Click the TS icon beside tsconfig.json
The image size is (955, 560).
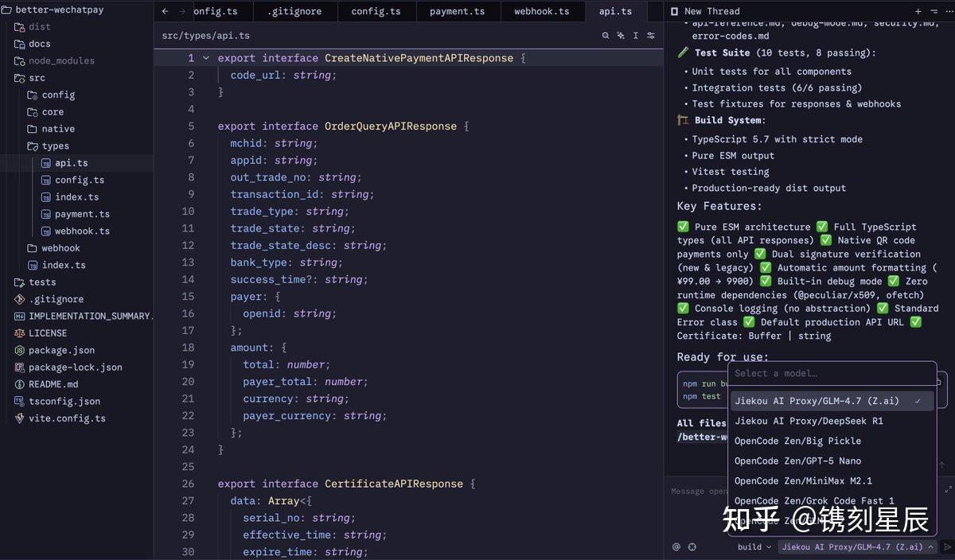pyautogui.click(x=20, y=401)
